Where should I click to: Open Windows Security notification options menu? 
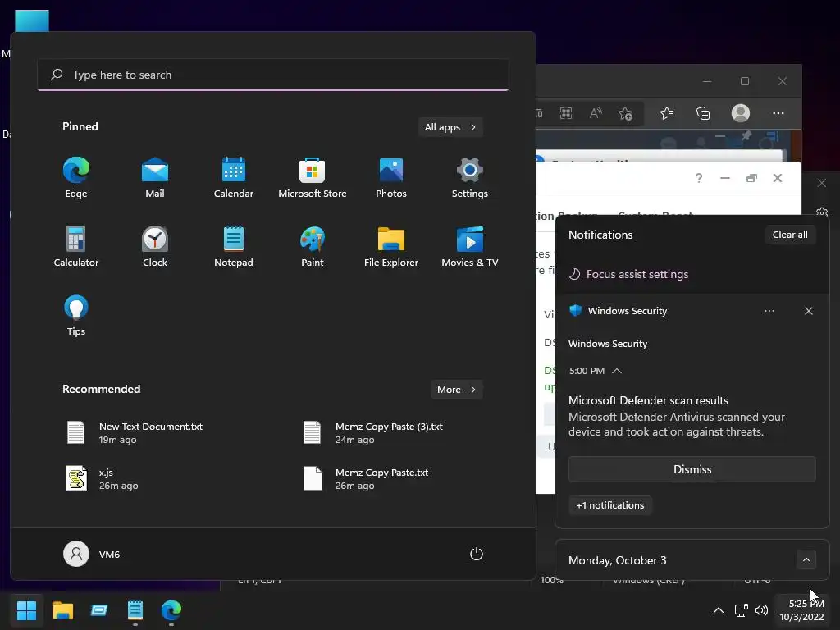(x=769, y=311)
